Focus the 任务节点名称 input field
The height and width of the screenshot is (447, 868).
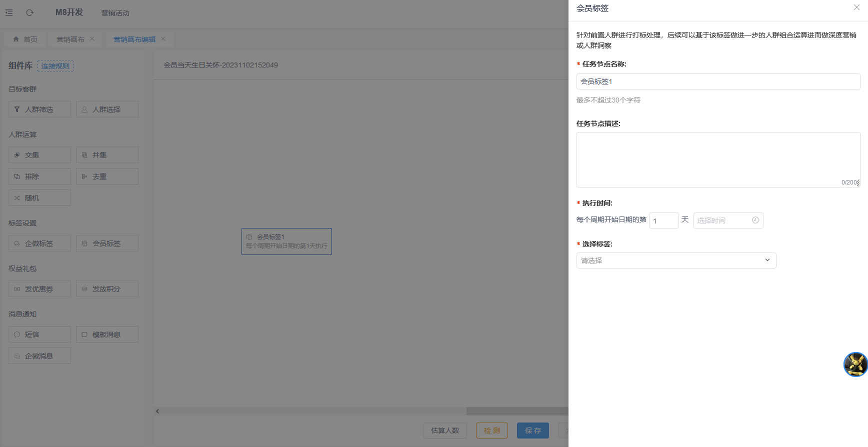tap(718, 81)
